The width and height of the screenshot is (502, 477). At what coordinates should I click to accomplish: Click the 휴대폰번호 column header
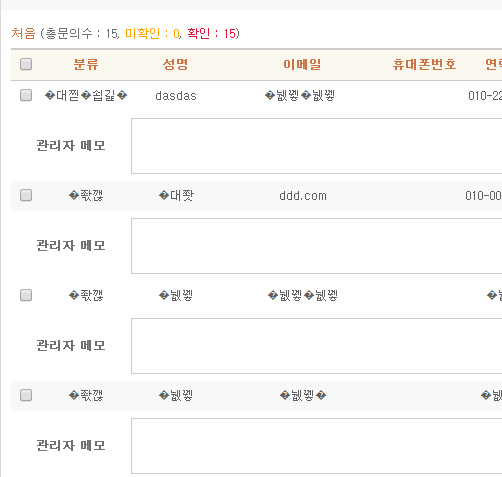click(424, 64)
